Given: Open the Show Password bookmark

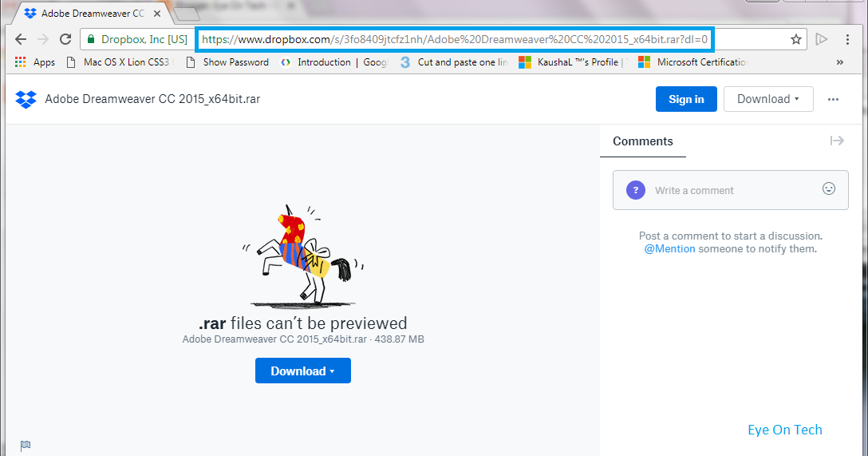Looking at the screenshot, I should tap(228, 62).
